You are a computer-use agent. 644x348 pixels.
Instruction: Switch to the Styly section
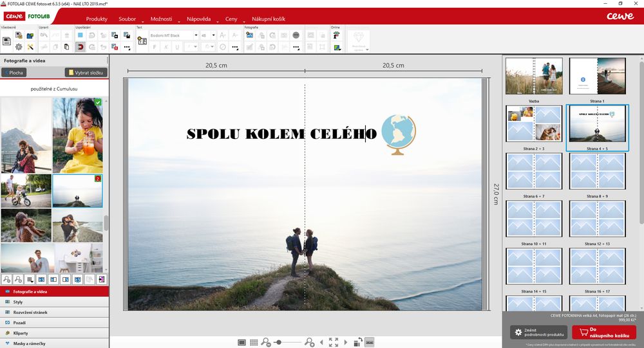pyautogui.click(x=54, y=302)
